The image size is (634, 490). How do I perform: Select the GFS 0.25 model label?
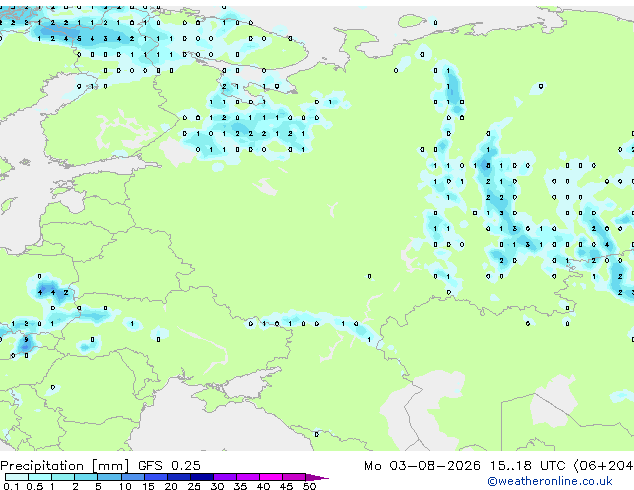pyautogui.click(x=169, y=465)
